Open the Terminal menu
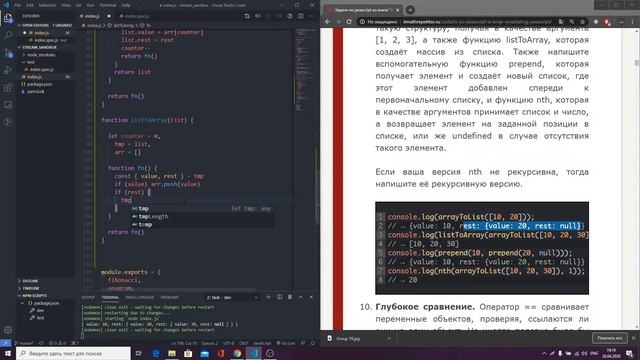The height and width of the screenshot is (360, 640). [x=108, y=5]
